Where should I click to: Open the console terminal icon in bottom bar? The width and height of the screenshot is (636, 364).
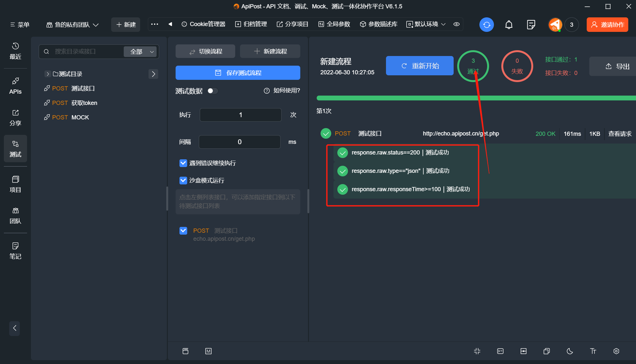[x=500, y=351]
